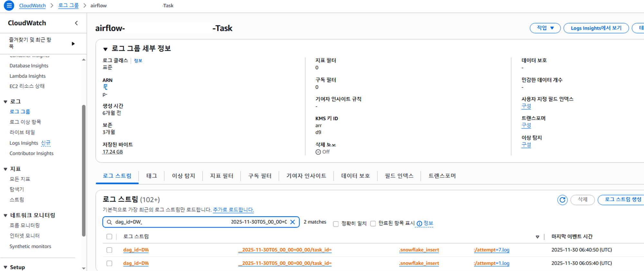Collapse the 지표 sidebar section

point(5,169)
